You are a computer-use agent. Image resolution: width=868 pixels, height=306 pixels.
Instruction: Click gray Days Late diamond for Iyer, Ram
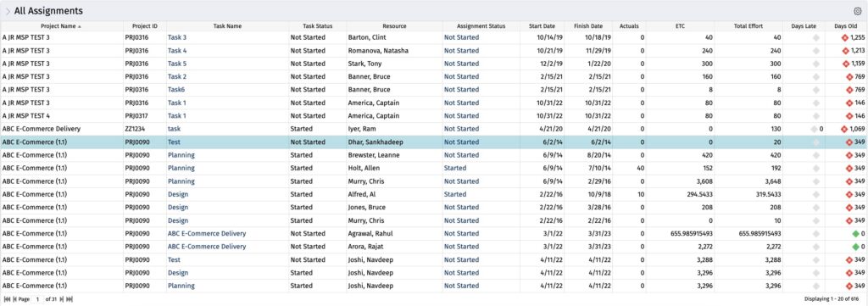[x=814, y=129]
